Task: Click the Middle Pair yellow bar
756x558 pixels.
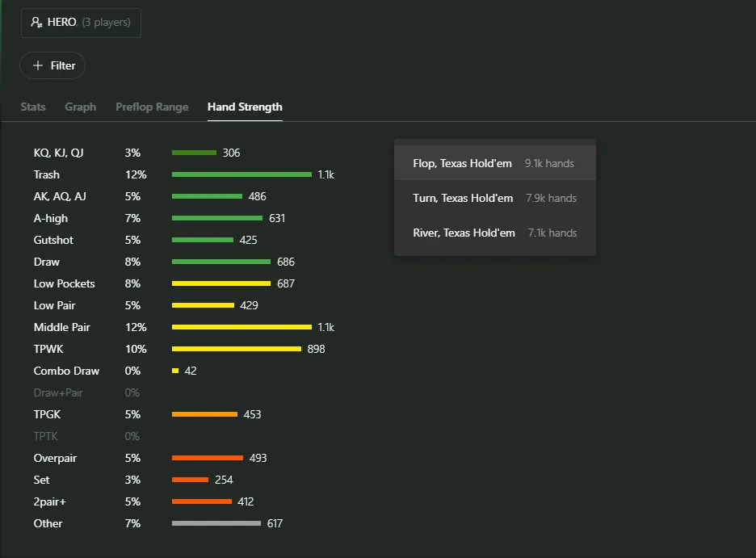Action: click(241, 327)
